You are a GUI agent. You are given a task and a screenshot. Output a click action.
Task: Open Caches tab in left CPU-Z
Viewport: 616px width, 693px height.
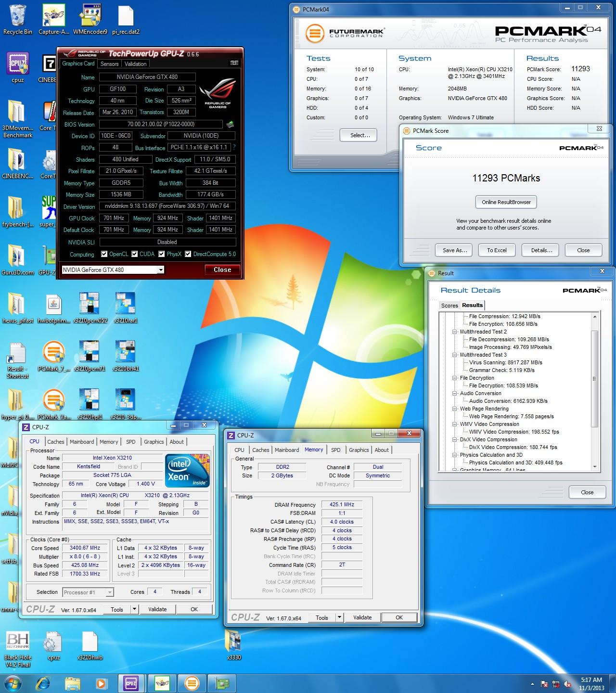click(x=55, y=442)
